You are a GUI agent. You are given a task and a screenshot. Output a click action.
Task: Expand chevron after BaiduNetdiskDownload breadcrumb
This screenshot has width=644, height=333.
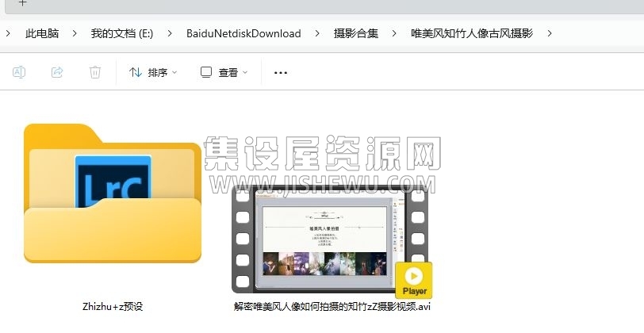point(317,33)
